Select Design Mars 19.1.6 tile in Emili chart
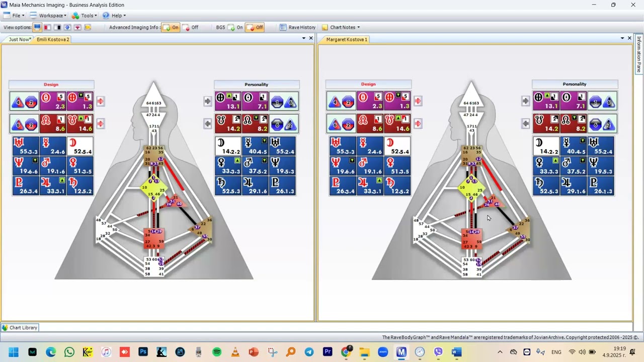This screenshot has height=362, width=644. (53, 166)
